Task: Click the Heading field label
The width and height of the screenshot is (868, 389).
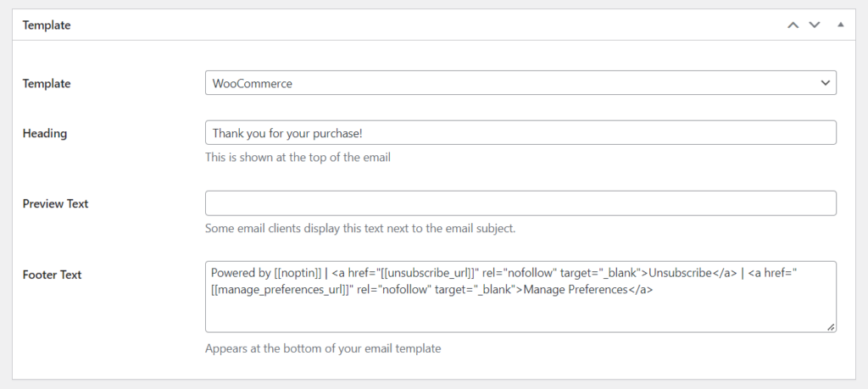Action: tap(45, 133)
